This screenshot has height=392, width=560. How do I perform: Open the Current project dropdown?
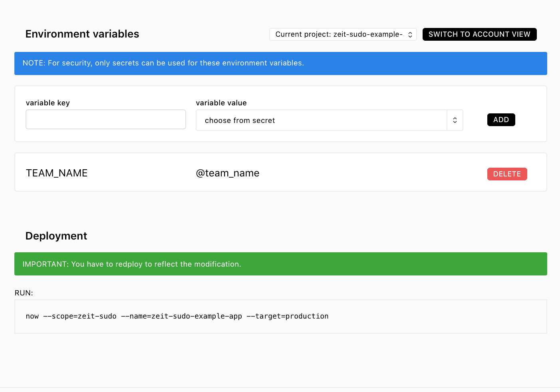click(339, 34)
